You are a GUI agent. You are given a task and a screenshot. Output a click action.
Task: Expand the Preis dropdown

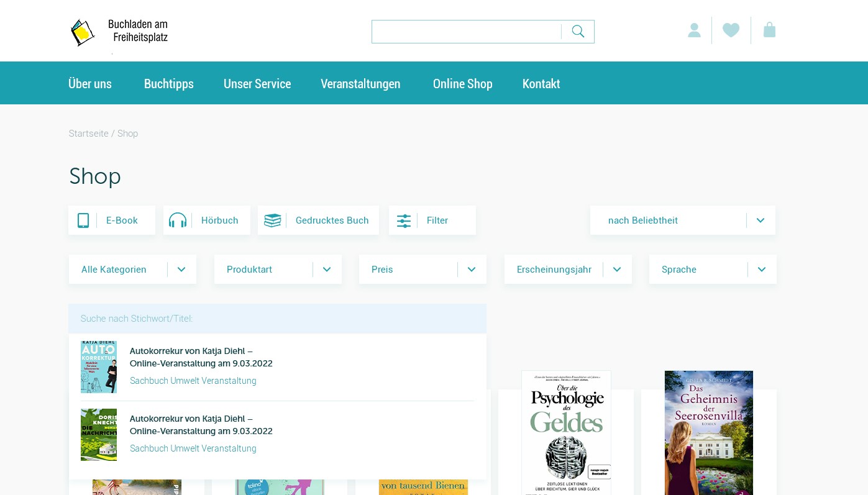423,270
